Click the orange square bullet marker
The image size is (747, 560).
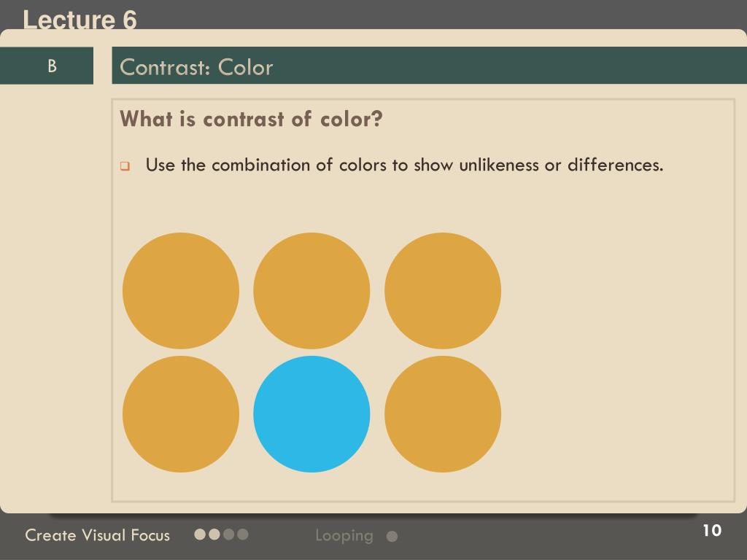(x=125, y=166)
